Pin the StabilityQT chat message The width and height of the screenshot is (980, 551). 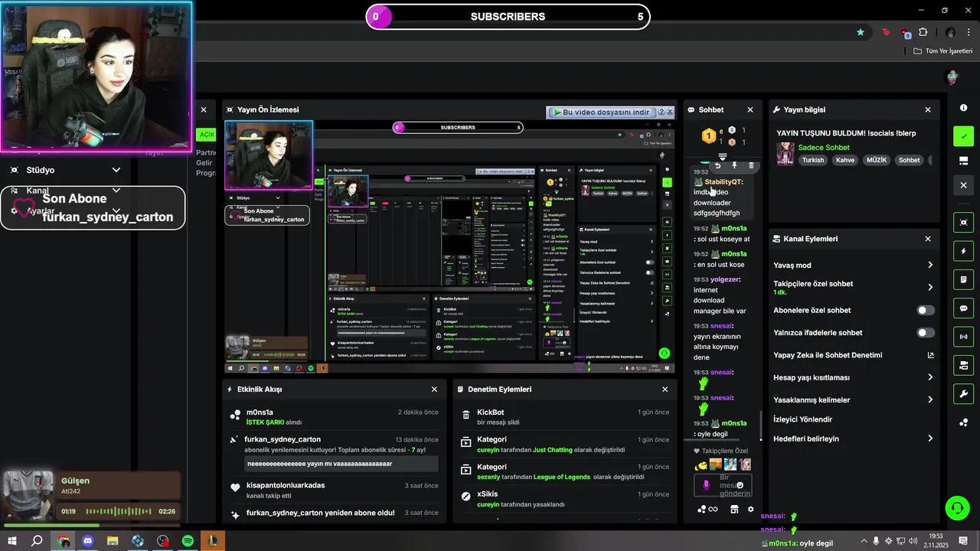click(734, 165)
